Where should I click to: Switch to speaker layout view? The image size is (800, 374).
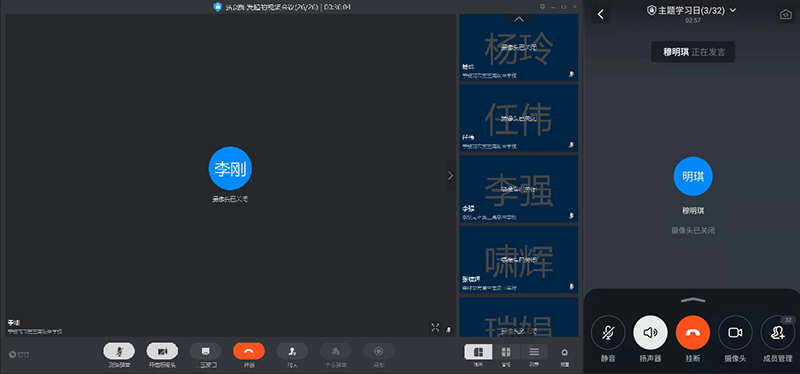click(479, 352)
